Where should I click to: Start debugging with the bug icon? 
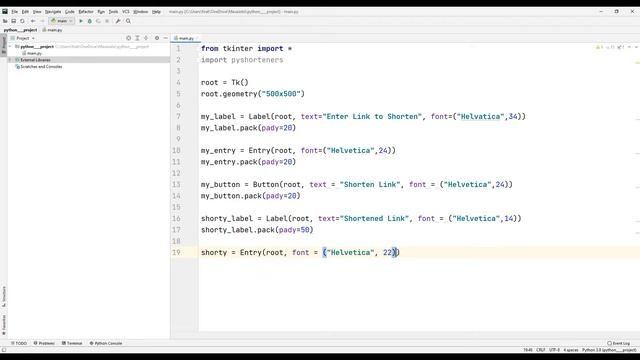click(89, 21)
